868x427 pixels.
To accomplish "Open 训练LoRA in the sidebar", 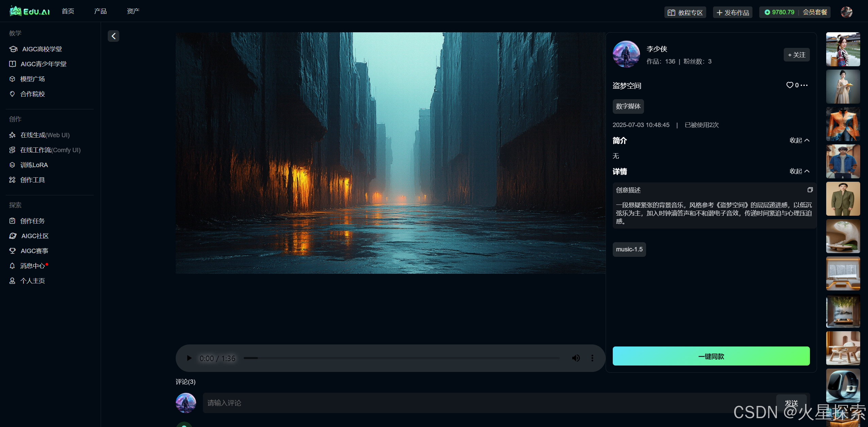I will click(x=34, y=165).
